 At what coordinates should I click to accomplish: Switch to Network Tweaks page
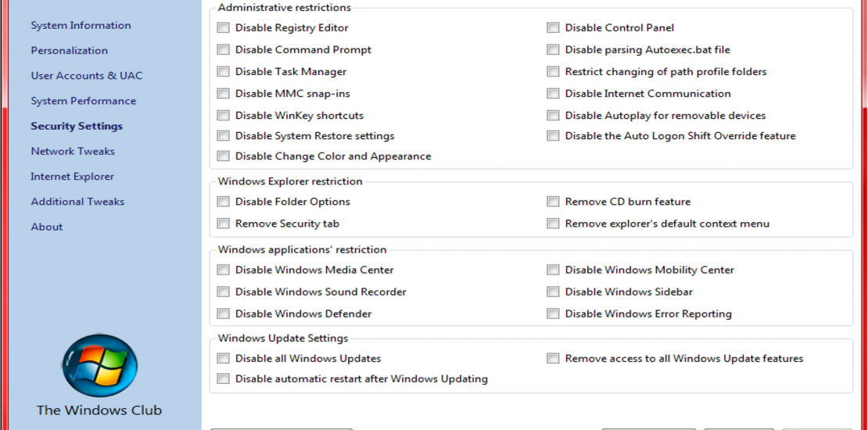pyautogui.click(x=73, y=151)
